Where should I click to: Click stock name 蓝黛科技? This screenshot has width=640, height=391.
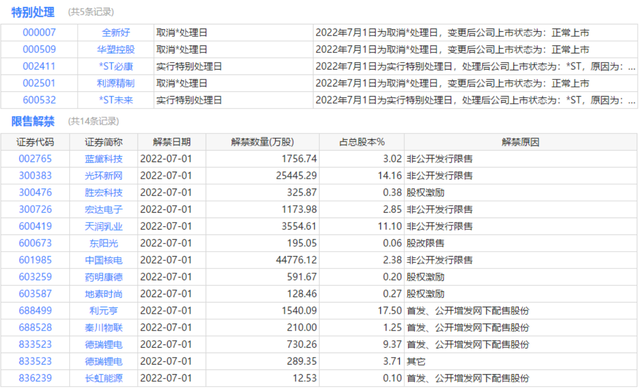104,159
